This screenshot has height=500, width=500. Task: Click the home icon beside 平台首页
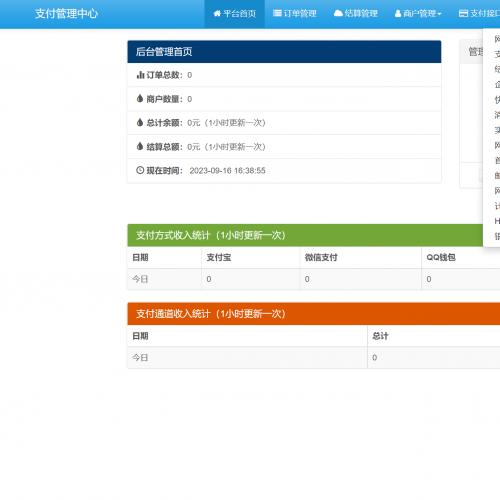217,13
